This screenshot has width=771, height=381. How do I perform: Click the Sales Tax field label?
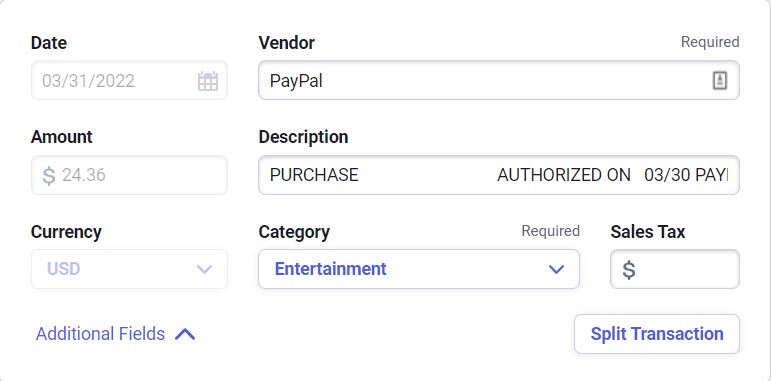[648, 232]
